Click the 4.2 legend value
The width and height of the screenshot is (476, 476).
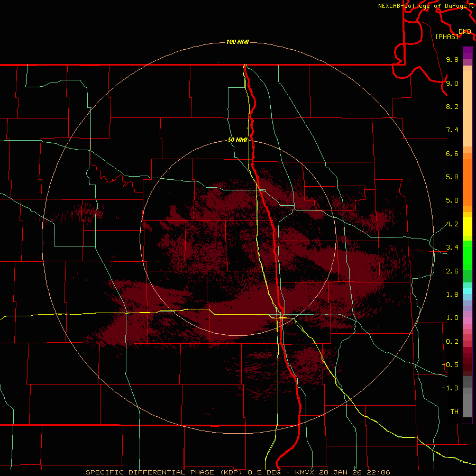tap(452, 224)
